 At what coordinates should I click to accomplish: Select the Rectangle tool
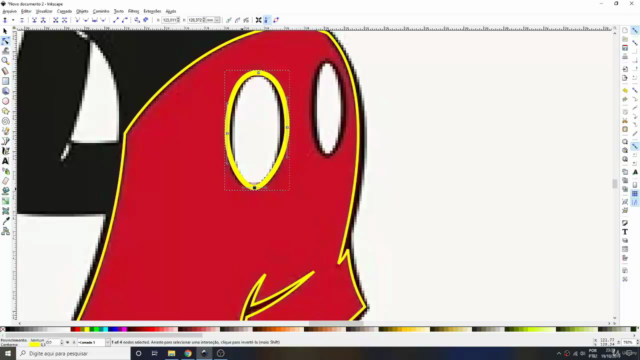5,81
